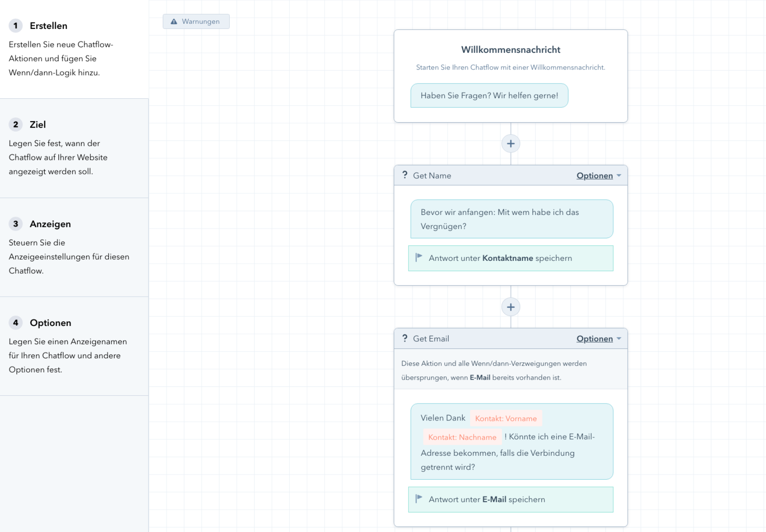766x532 pixels.
Task: Click flag icon beside E-Mail save row
Action: point(419,498)
